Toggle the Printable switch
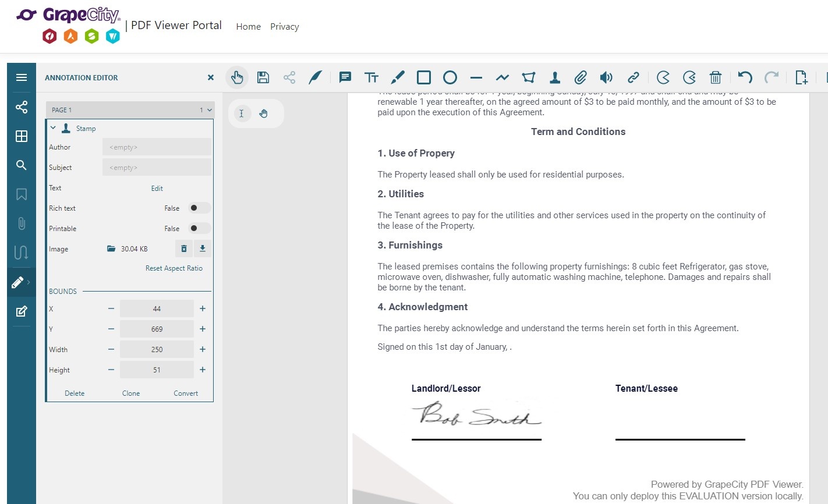This screenshot has width=828, height=504. (x=199, y=229)
